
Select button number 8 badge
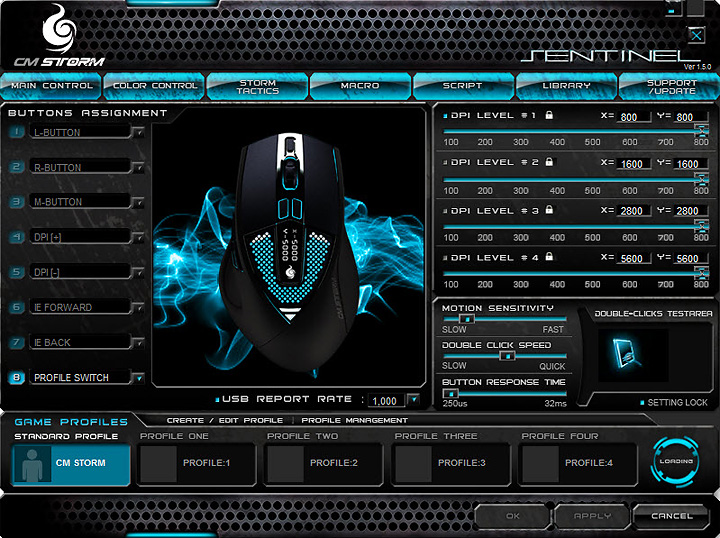[x=17, y=377]
